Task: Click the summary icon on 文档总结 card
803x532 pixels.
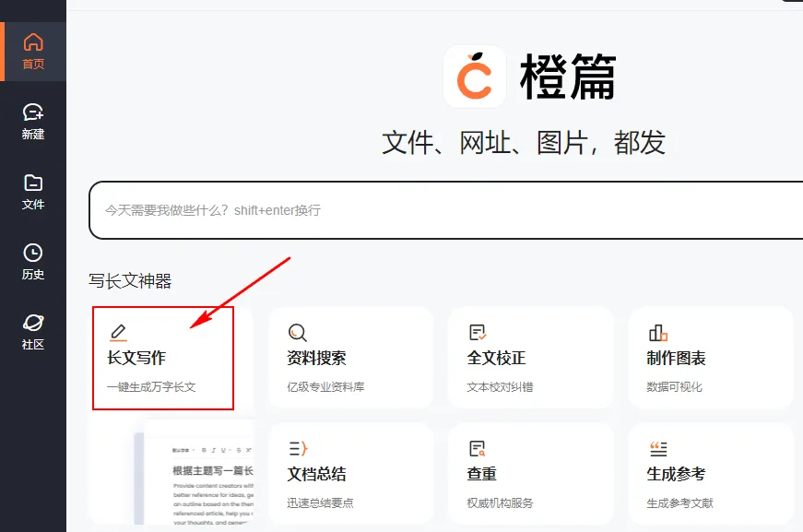Action: click(298, 448)
